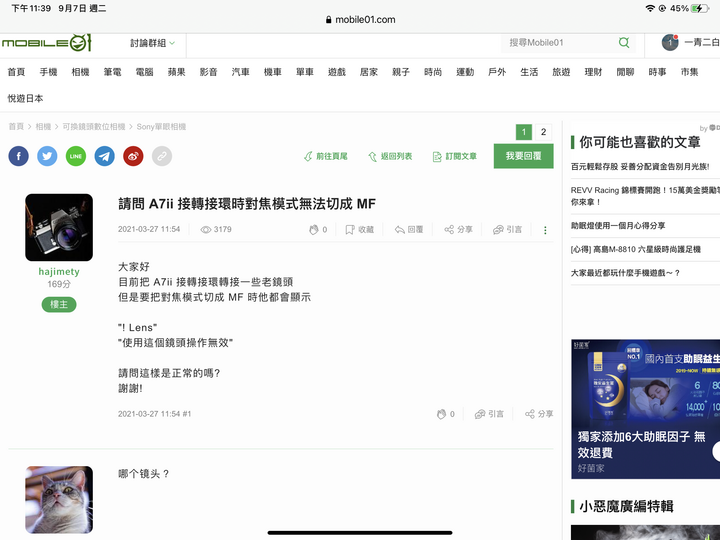The width and height of the screenshot is (720, 540).
Task: Open the 好菌家 sleep supplement advertisement
Action: click(x=645, y=409)
